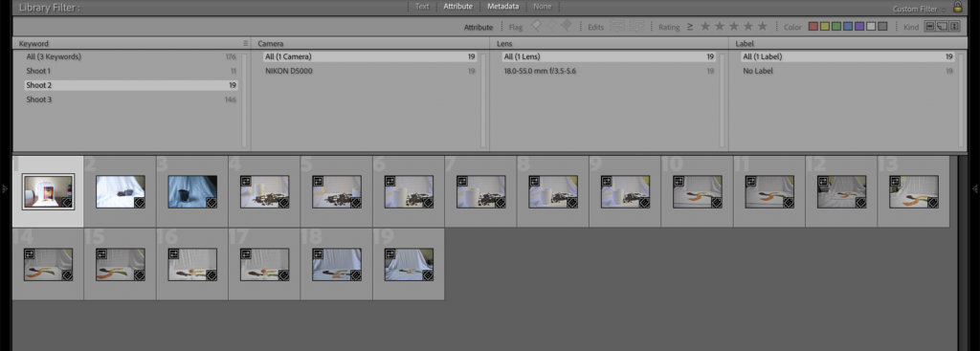Filter by unedited photos icon

(636, 26)
